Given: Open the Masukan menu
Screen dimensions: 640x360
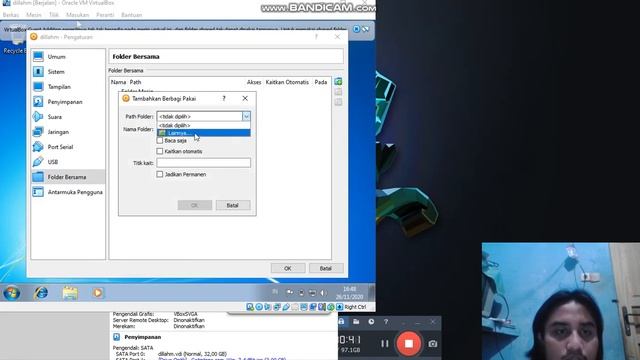Looking at the screenshot, I should 77,15.
